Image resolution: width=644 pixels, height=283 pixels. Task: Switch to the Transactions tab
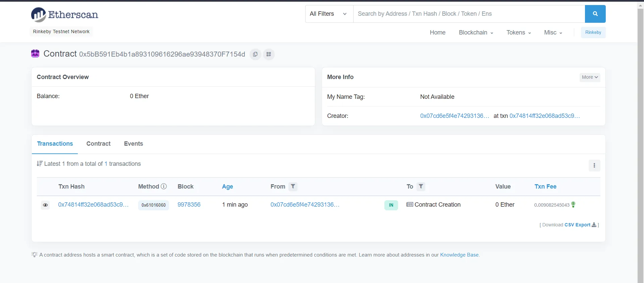point(55,144)
